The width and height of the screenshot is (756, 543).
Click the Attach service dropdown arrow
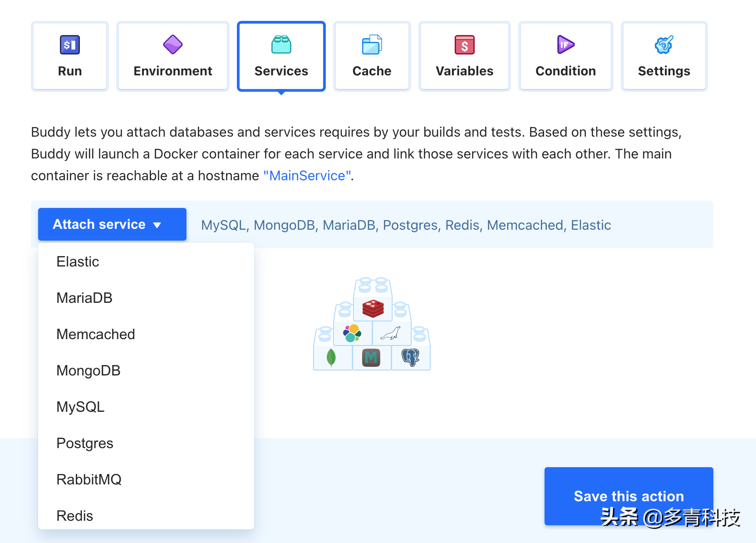click(x=157, y=225)
